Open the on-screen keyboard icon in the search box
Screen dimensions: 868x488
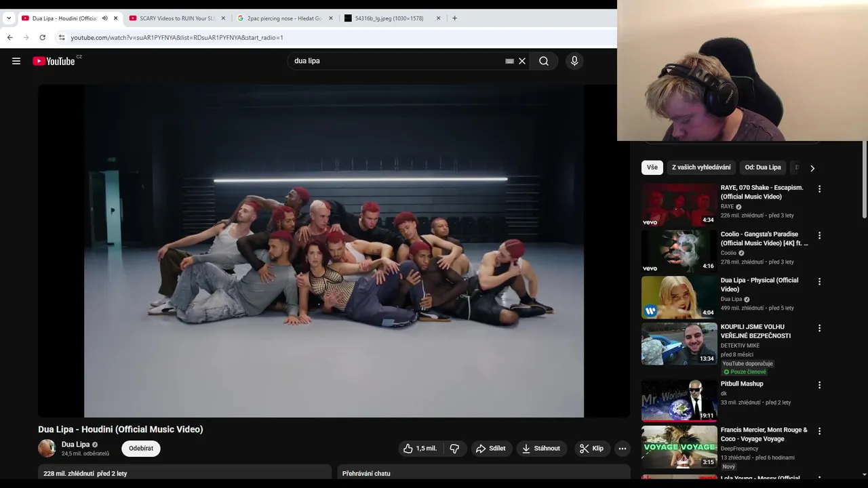(509, 61)
